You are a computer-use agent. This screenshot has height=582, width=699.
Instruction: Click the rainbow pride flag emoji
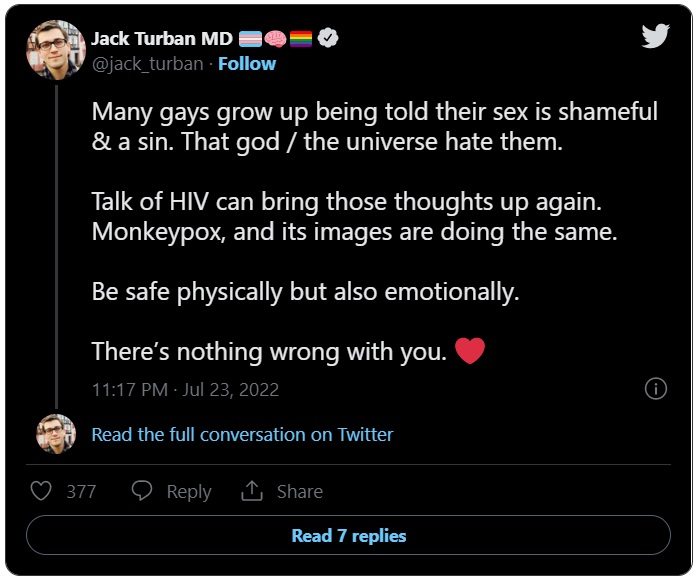pyautogui.click(x=301, y=39)
